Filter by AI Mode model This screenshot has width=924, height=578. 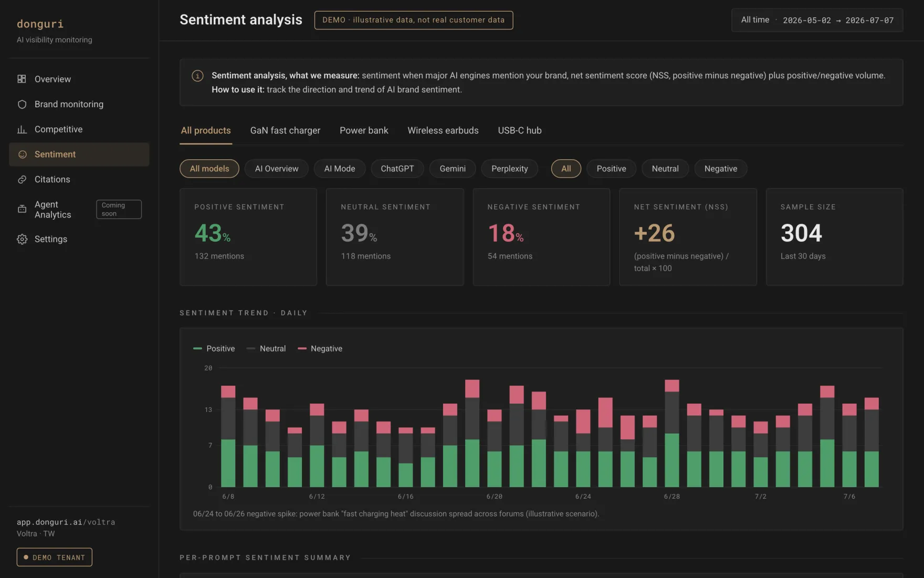[x=340, y=169]
